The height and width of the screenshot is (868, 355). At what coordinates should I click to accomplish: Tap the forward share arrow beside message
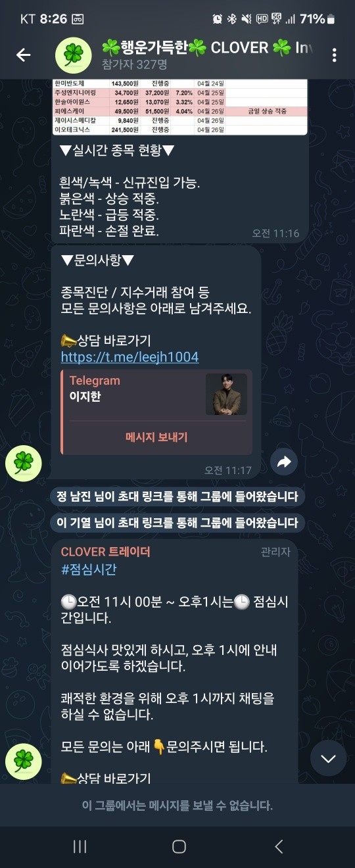click(x=284, y=462)
